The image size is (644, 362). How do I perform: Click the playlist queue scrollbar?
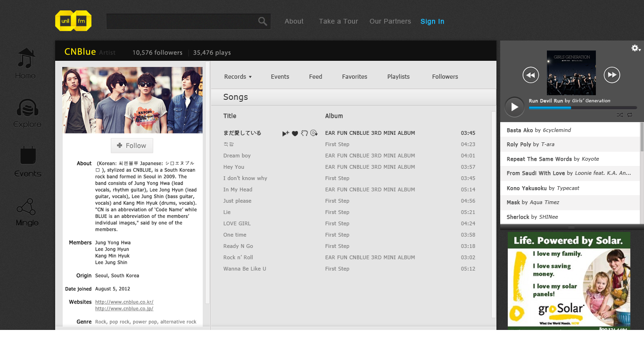coord(642,138)
